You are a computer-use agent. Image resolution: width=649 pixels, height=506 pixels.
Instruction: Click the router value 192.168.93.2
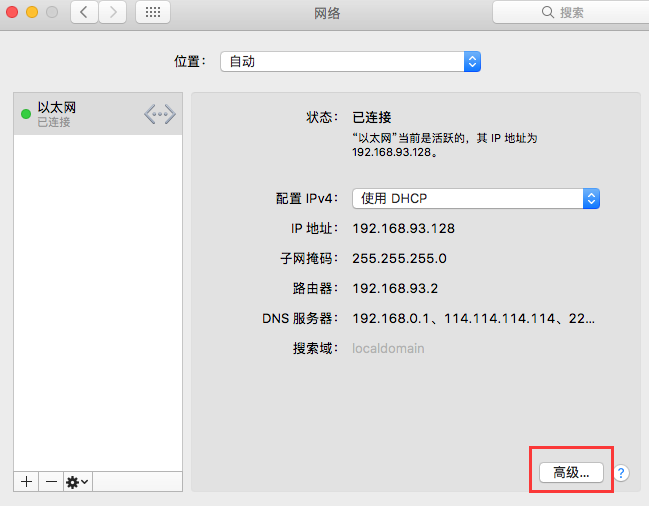(395, 288)
